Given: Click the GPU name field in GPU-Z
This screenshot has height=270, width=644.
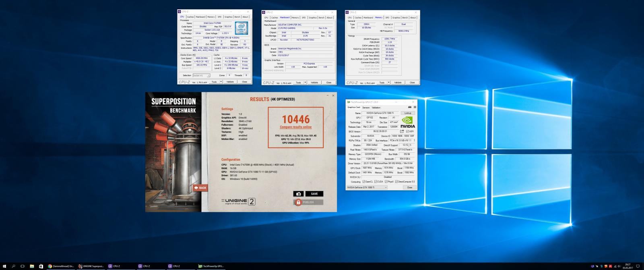Looking at the screenshot, I should click(380, 113).
